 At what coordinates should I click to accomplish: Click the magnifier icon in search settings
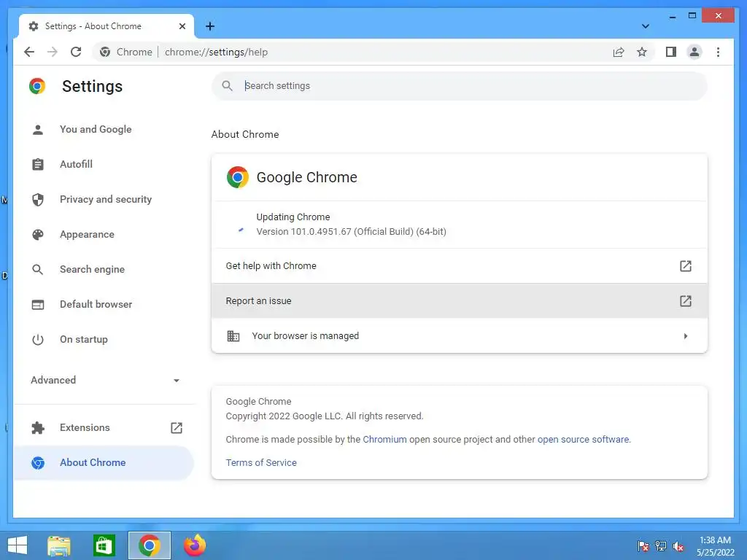[228, 86]
